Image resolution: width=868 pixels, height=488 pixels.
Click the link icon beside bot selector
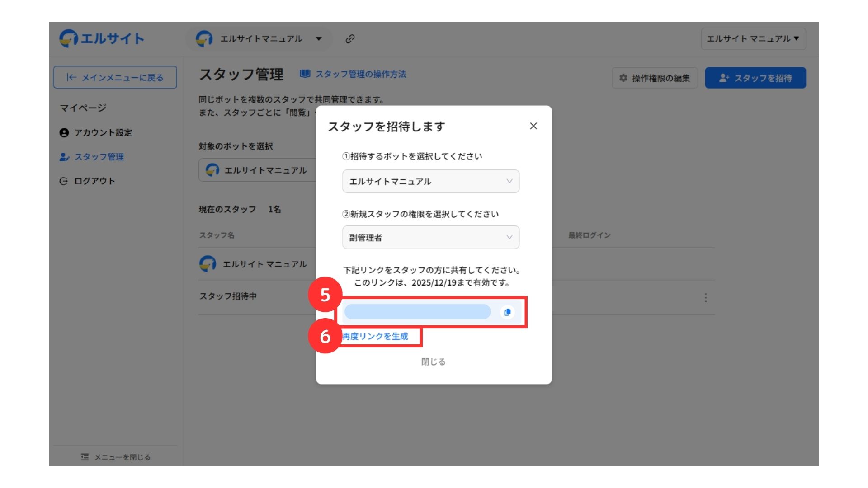[350, 39]
